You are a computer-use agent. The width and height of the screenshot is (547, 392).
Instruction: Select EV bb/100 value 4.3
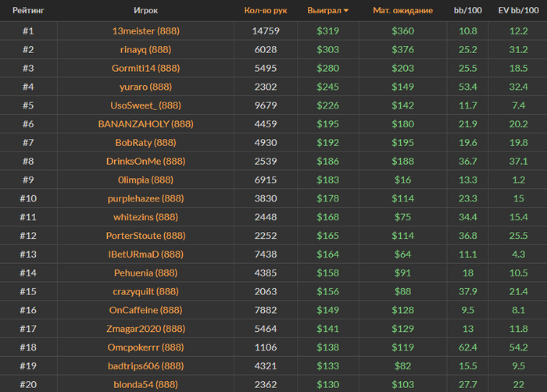pyautogui.click(x=518, y=255)
